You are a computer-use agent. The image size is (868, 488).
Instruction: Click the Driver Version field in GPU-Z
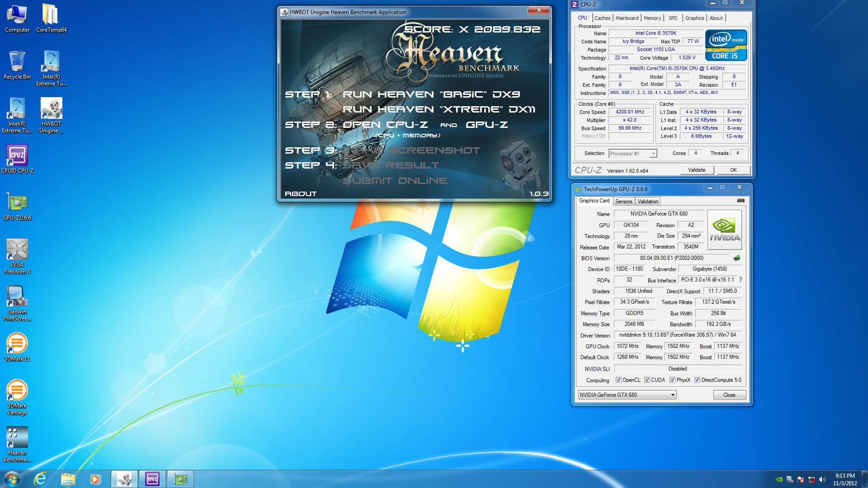pos(678,335)
